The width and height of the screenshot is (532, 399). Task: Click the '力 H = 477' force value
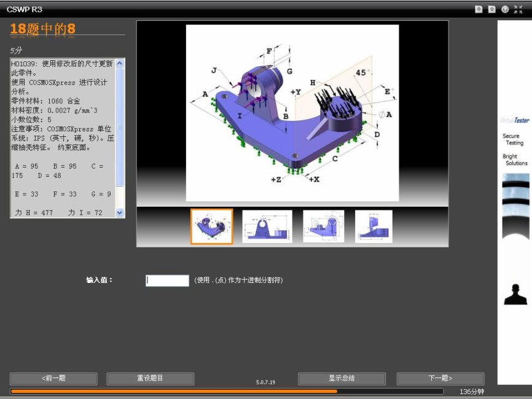click(x=34, y=212)
